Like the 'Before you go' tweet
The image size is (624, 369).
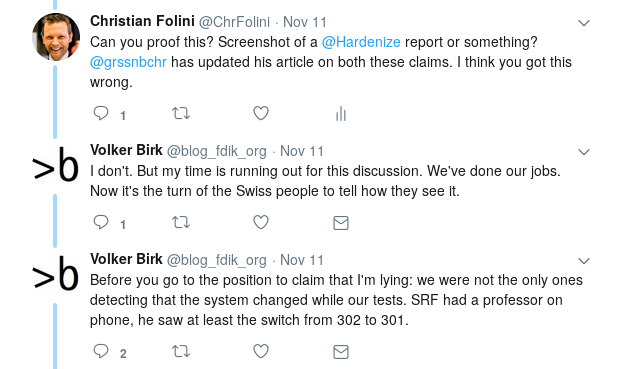(x=261, y=351)
